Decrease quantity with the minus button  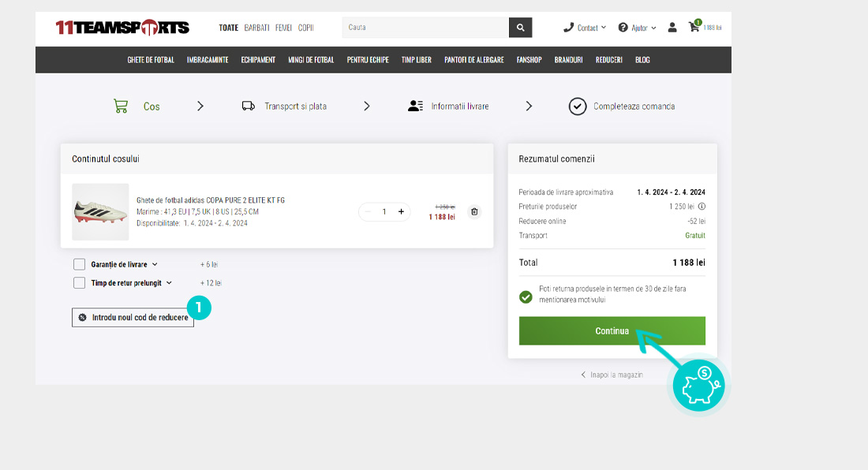(x=368, y=212)
